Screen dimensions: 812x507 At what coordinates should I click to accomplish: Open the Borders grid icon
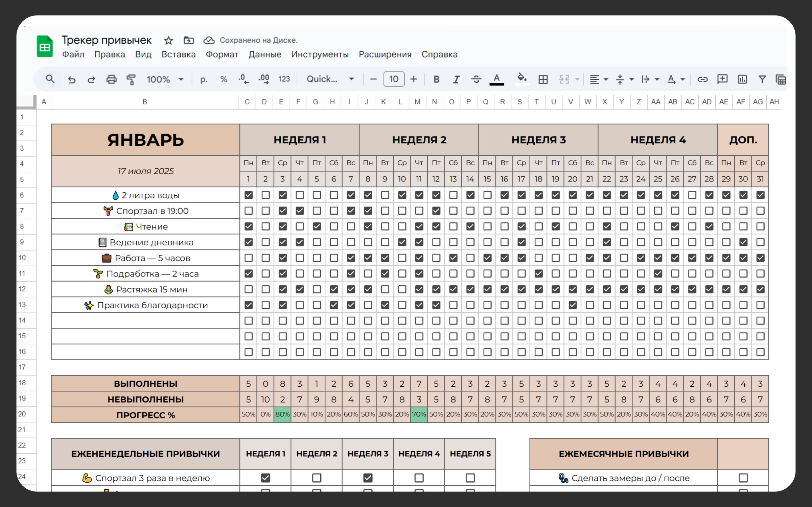543,79
